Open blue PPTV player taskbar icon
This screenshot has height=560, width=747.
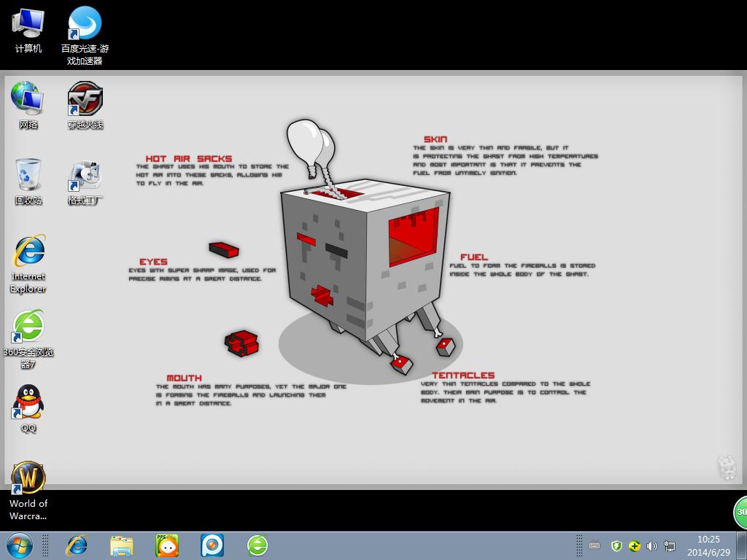(x=212, y=545)
